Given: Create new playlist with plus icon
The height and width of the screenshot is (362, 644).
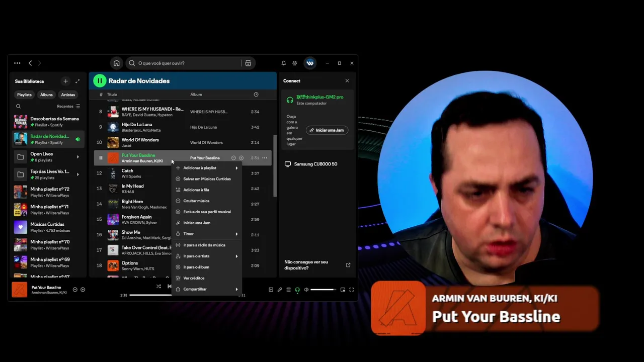Looking at the screenshot, I should coord(65,81).
